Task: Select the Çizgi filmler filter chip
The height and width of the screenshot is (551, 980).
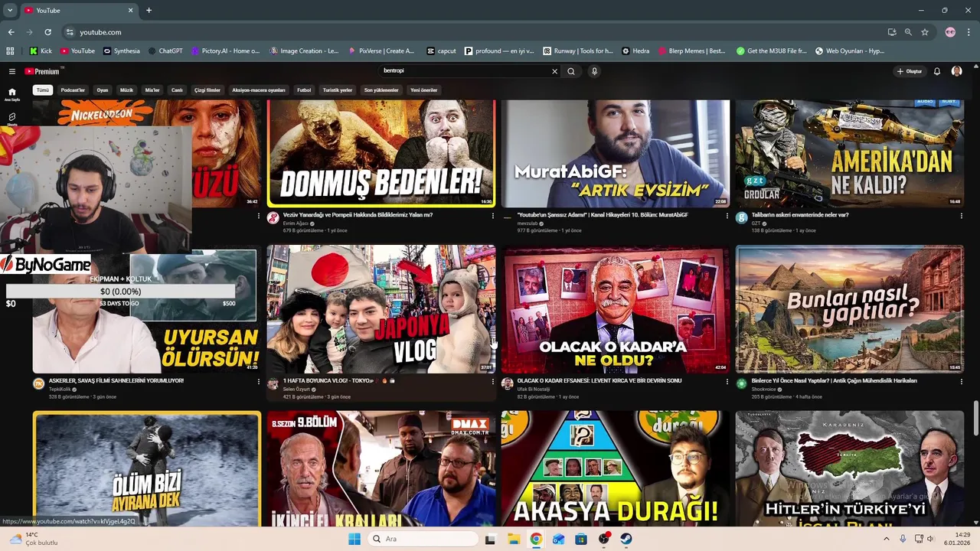Action: click(207, 90)
